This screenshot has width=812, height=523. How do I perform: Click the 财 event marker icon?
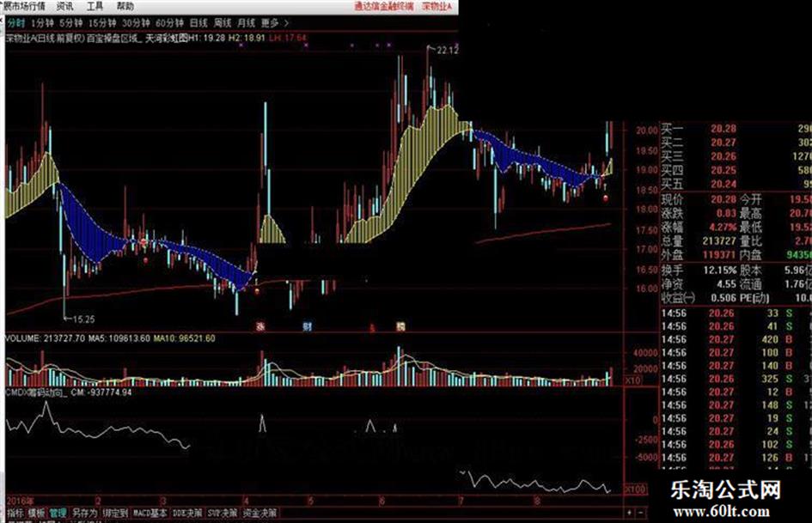pyautogui.click(x=307, y=326)
